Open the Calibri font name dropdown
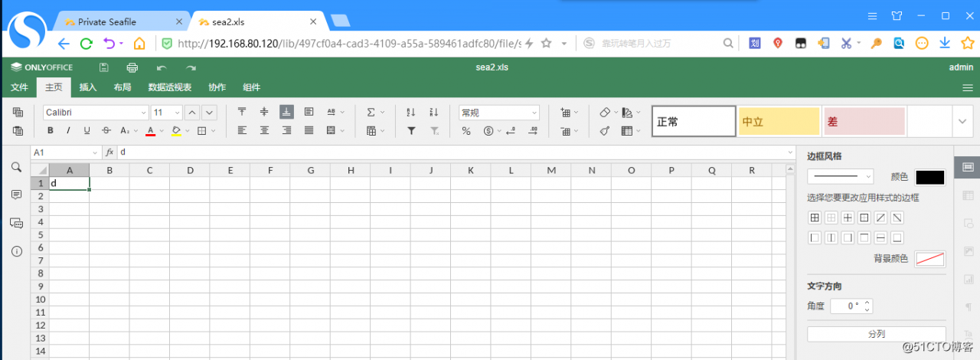Image resolution: width=980 pixels, height=360 pixels. (143, 113)
